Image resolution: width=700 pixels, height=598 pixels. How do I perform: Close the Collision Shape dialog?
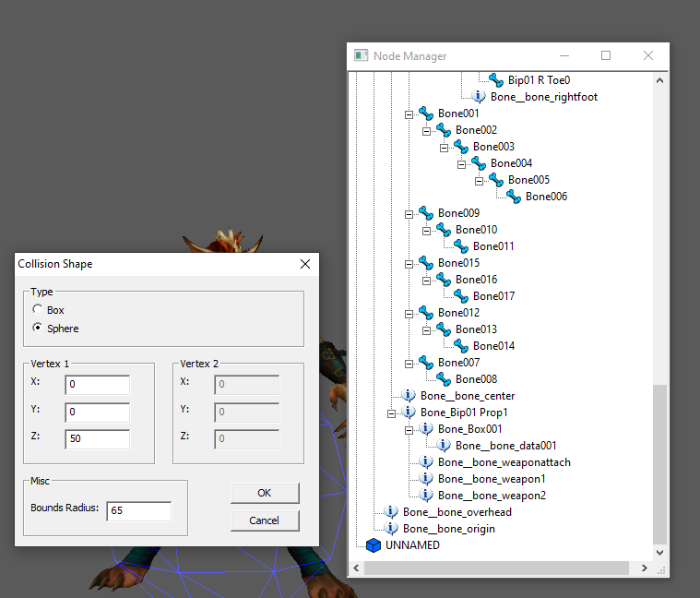(x=305, y=264)
